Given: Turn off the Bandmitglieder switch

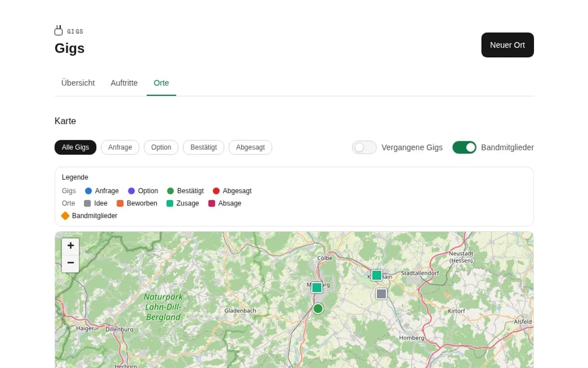Looking at the screenshot, I should click(x=464, y=148).
